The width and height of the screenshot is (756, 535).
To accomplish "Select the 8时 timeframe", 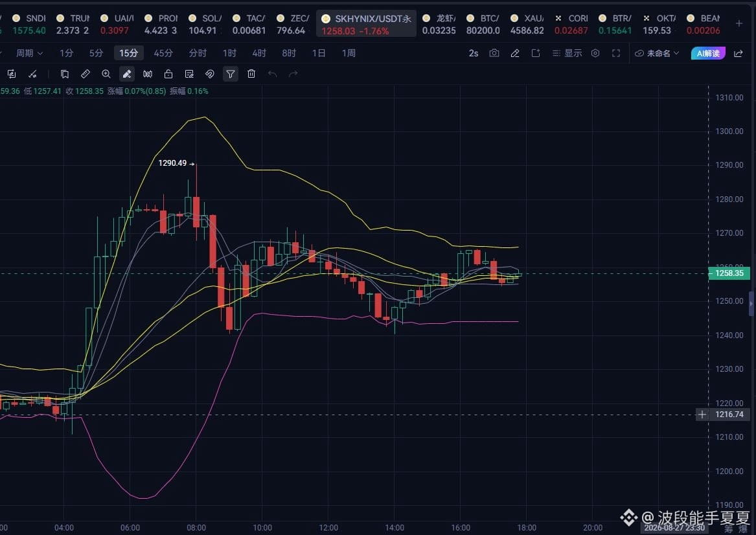I will coord(289,53).
